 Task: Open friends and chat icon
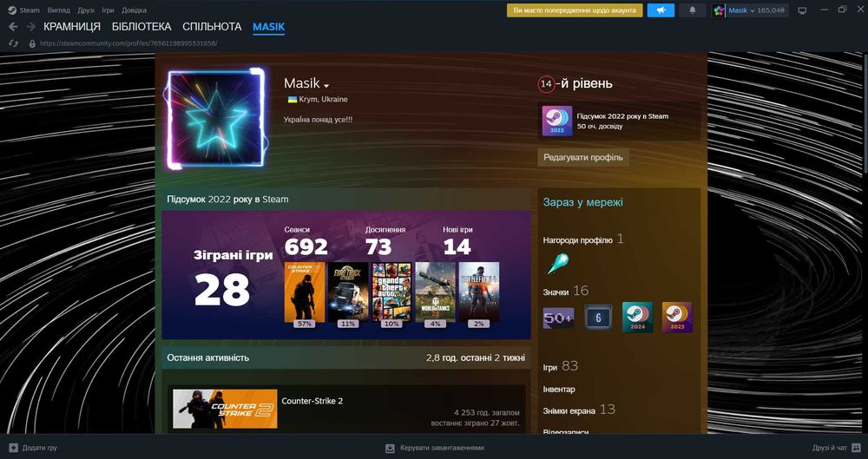pos(857,448)
